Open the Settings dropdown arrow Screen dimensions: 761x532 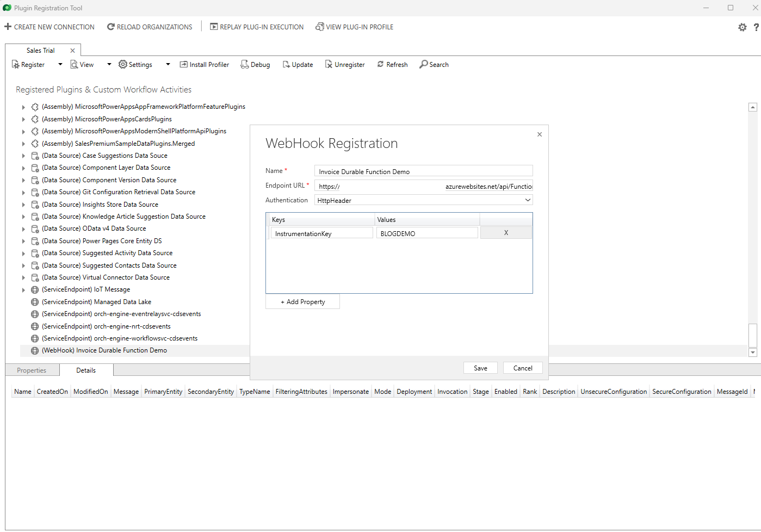pos(168,64)
